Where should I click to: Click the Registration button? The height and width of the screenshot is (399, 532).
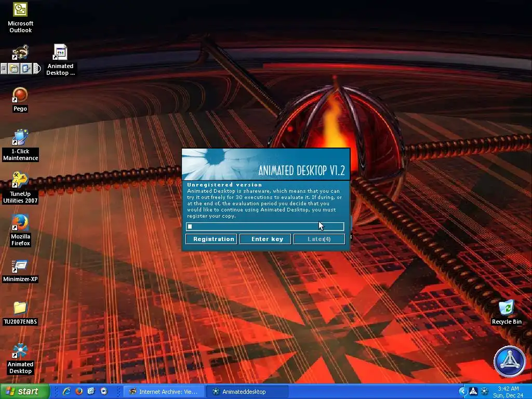coord(211,239)
